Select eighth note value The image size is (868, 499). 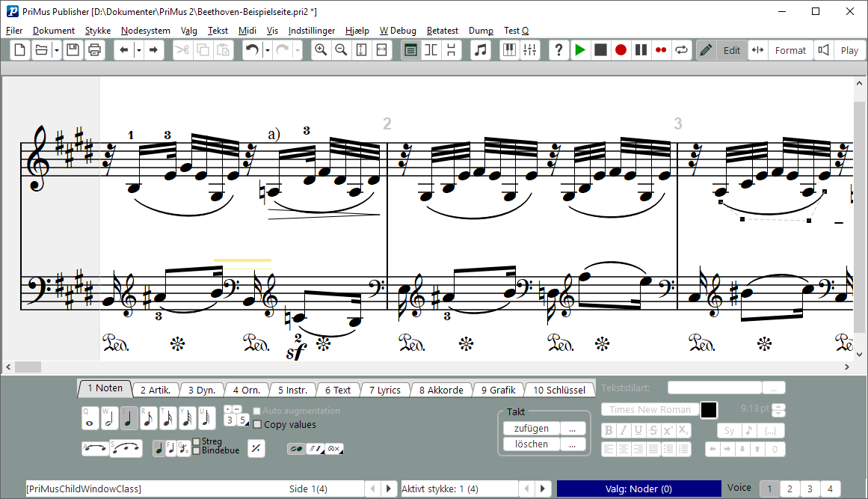[x=148, y=419]
